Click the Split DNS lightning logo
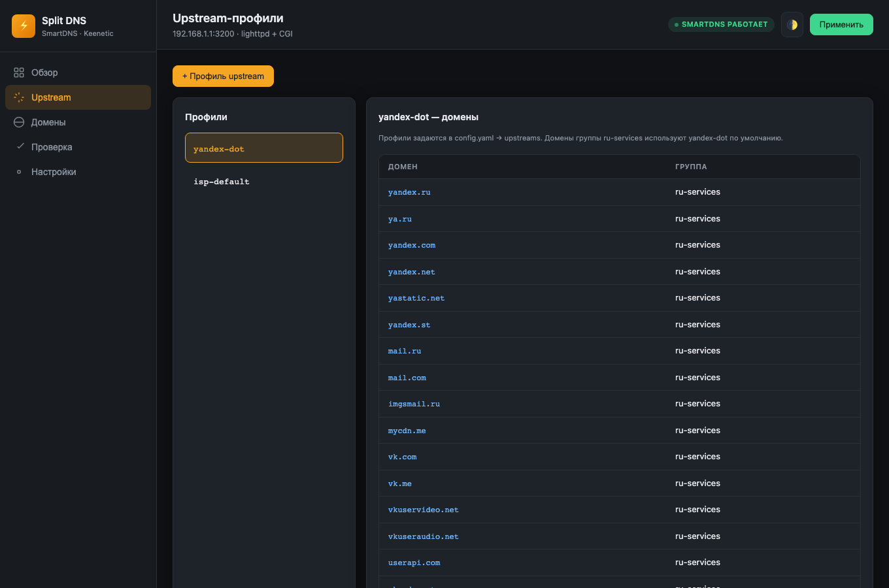This screenshot has height=588, width=889. tap(24, 26)
